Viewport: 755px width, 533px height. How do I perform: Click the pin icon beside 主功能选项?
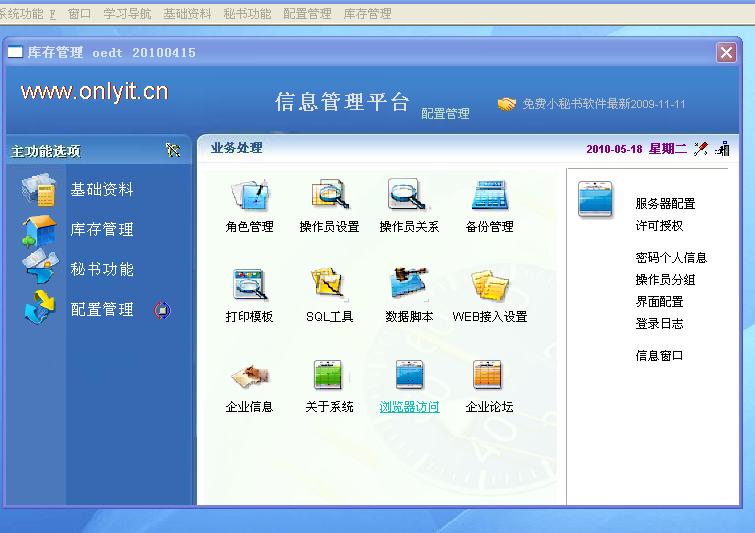(173, 151)
